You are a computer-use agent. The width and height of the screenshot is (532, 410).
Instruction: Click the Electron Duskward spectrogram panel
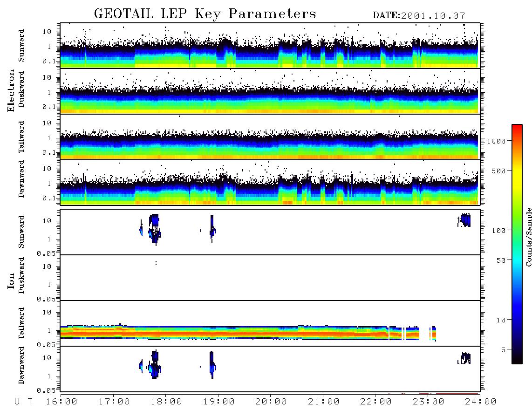tap(270, 91)
